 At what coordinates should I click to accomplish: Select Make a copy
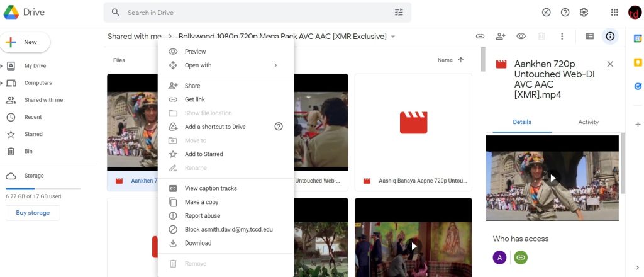click(226, 202)
